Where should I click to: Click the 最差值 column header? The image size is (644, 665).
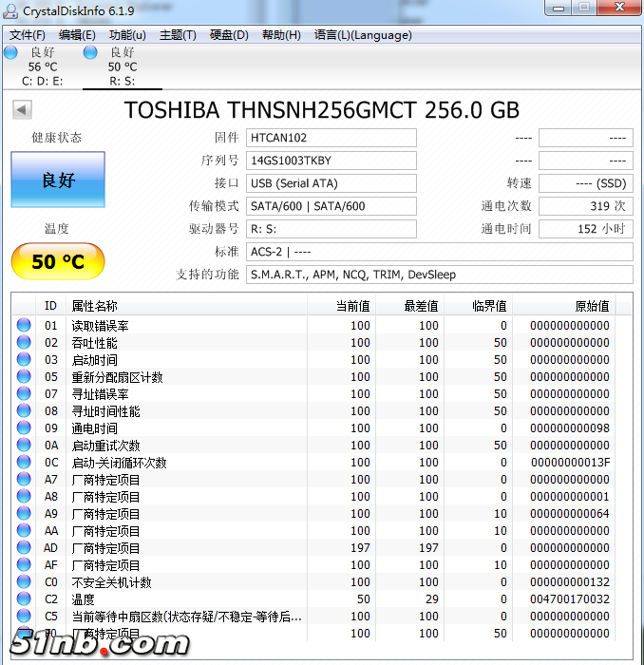(410, 306)
